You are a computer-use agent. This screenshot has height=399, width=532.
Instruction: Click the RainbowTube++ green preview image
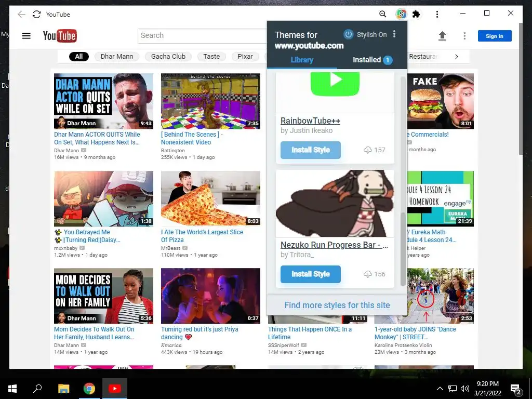(335, 91)
